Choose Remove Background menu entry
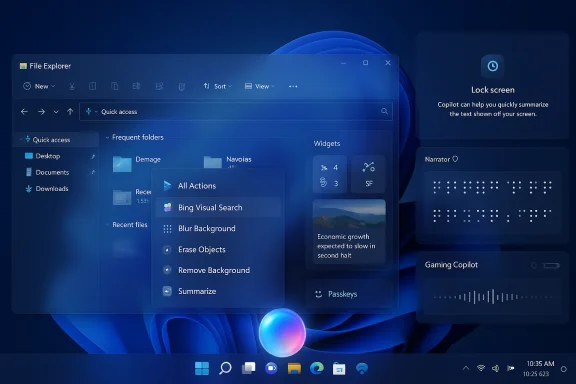This screenshot has width=576, height=384. tap(219, 270)
